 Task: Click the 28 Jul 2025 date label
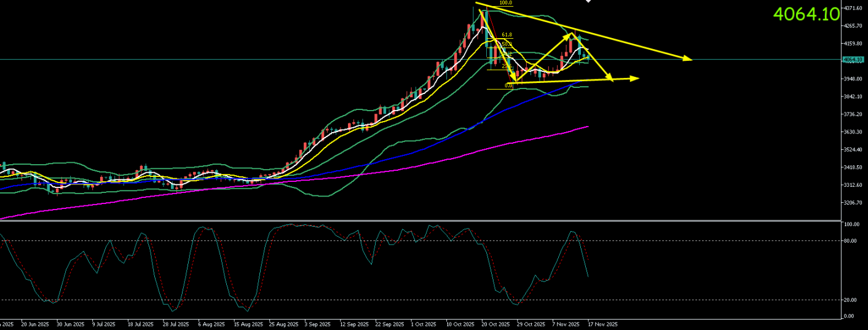(x=176, y=324)
